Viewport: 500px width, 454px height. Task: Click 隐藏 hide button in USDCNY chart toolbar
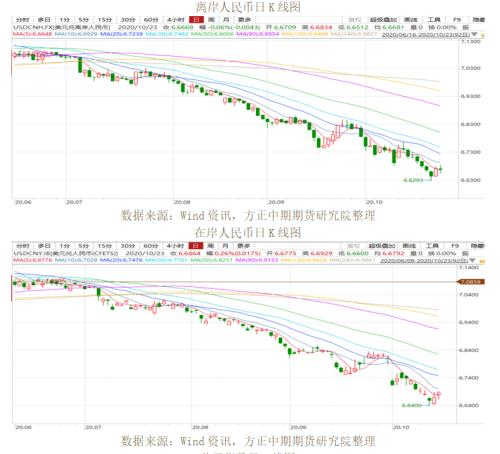click(x=477, y=246)
